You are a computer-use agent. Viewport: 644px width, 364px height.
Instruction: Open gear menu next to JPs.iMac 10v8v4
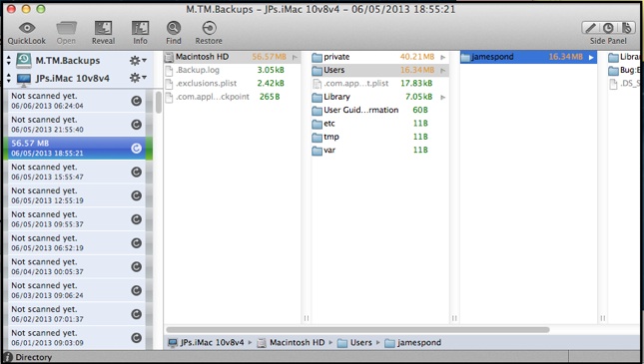(x=138, y=78)
